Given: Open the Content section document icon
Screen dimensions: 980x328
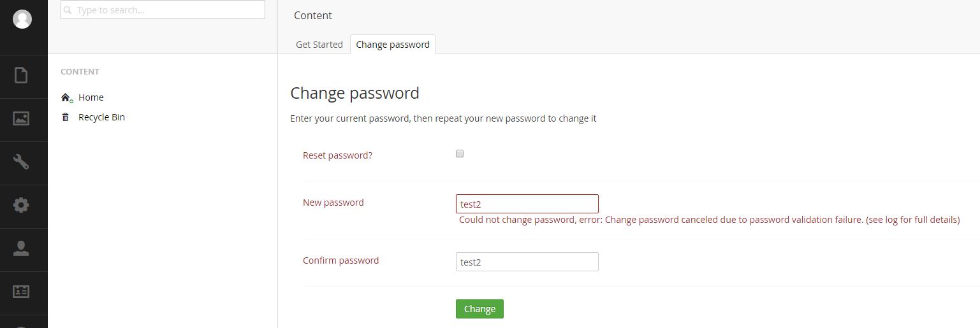Looking at the screenshot, I should click(x=21, y=75).
